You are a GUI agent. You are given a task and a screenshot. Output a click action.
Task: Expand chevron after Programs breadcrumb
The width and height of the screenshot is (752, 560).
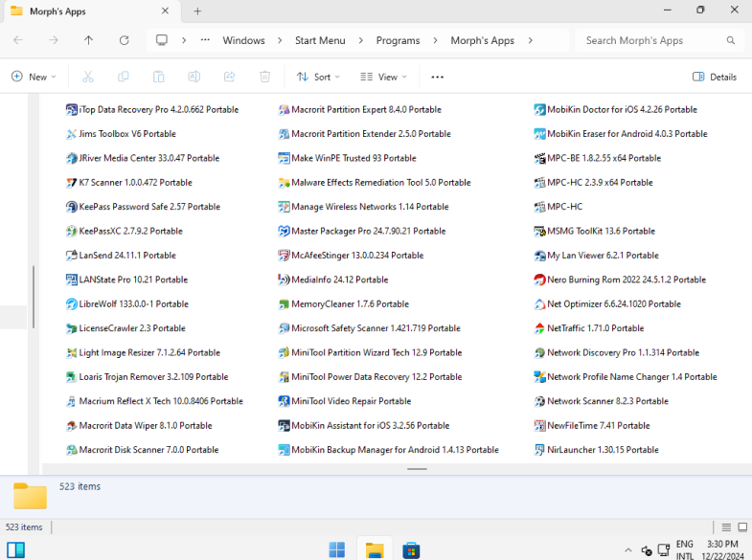click(435, 41)
